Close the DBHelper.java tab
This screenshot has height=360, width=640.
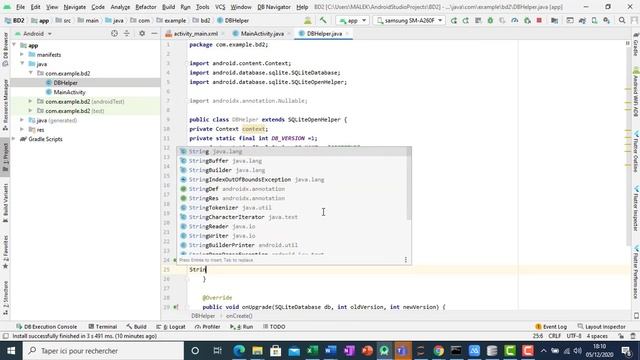[x=347, y=33]
